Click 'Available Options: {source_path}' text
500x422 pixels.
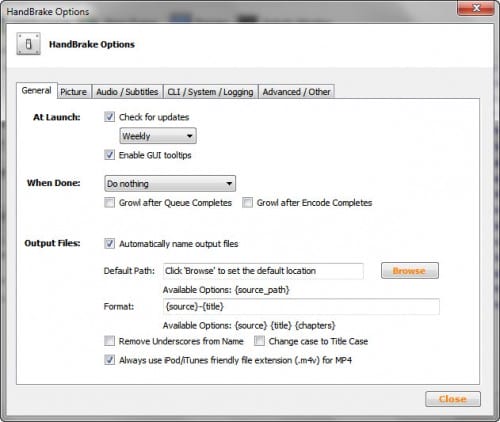226,290
